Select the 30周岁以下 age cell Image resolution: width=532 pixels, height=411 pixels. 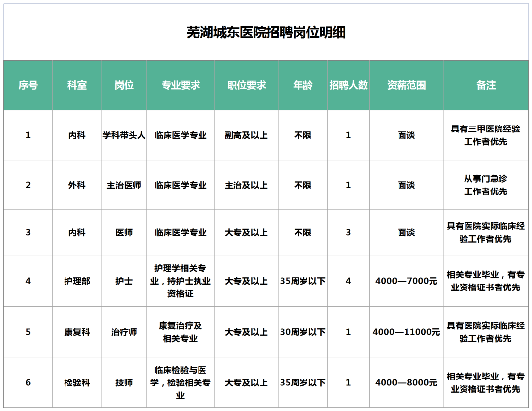coord(302,332)
